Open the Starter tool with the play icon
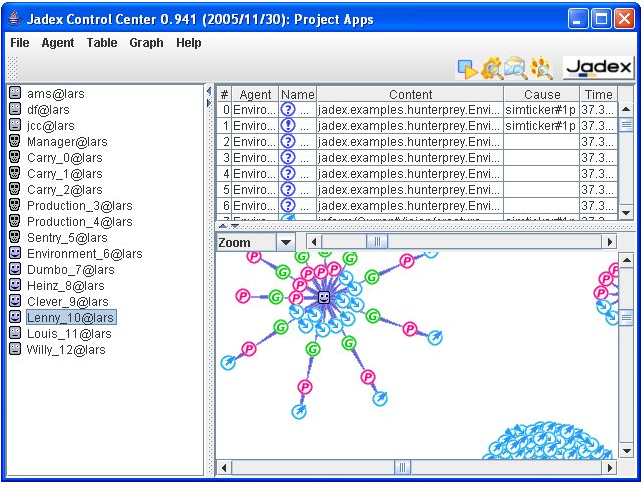This screenshot has height=483, width=642. (467, 69)
